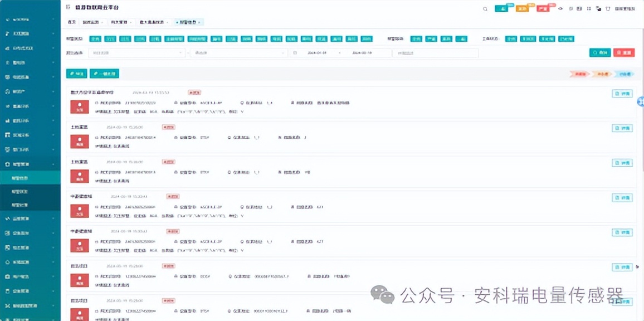The width and height of the screenshot is (644, 321).
Task: Select 全部 in the alarm level filter group
Action: [x=416, y=39]
